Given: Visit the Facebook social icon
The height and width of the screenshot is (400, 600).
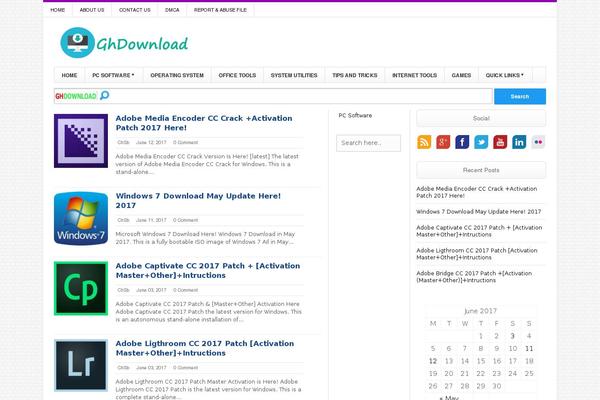Looking at the screenshot, I should click(462, 142).
